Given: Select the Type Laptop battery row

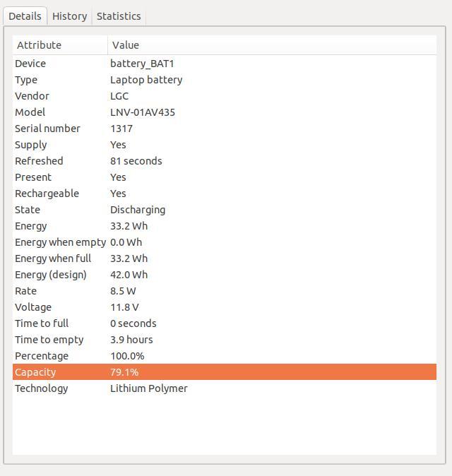Looking at the screenshot, I should [225, 80].
